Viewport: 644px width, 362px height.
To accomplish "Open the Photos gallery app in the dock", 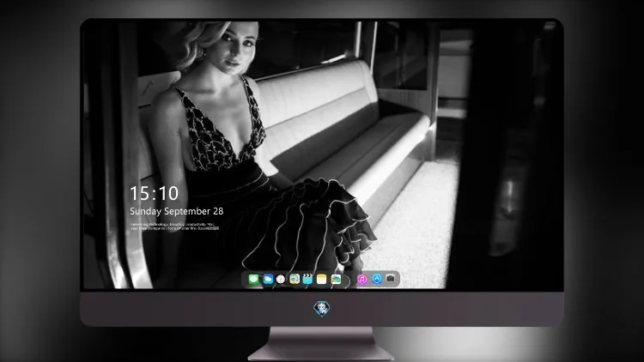I will click(336, 279).
